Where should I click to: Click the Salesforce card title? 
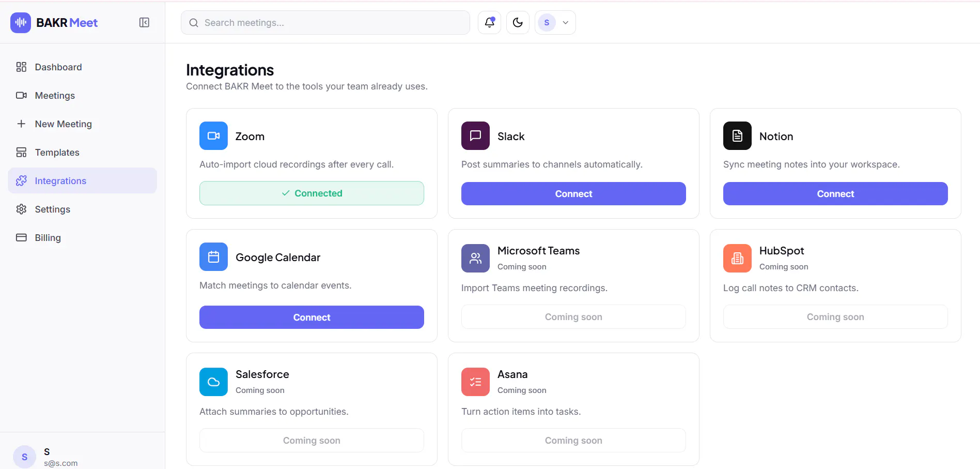[x=262, y=374]
